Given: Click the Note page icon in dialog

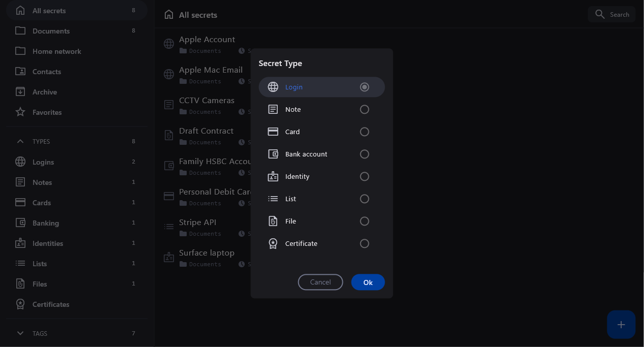Looking at the screenshot, I should 273,109.
